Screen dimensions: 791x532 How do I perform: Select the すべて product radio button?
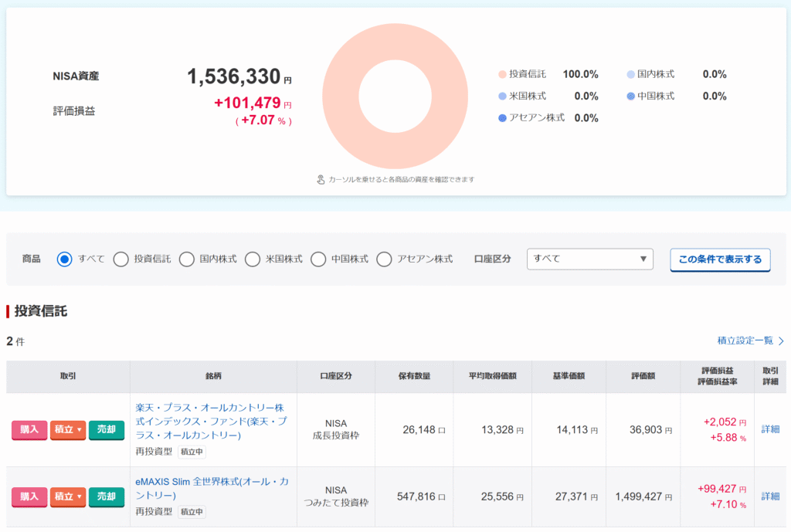65,259
